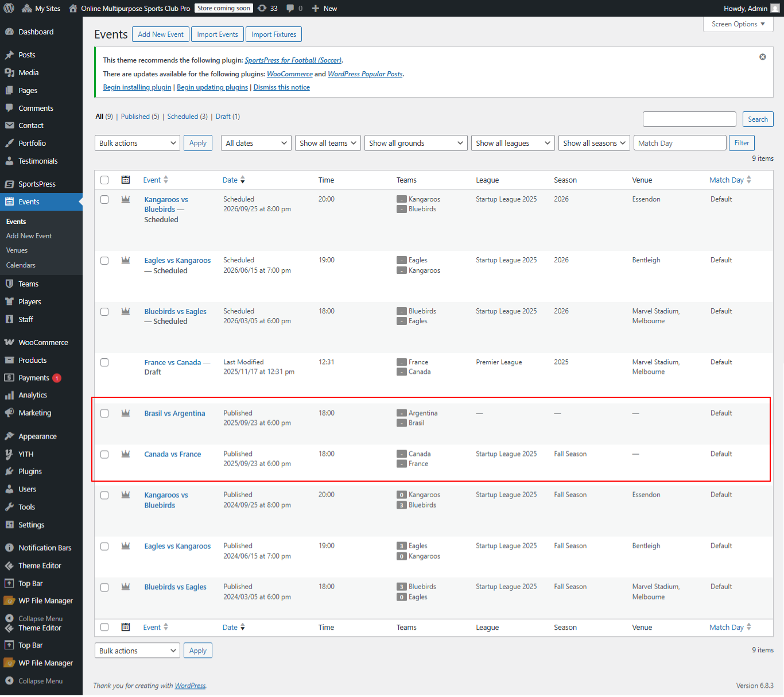Open Venues in the Events submenu
The height and width of the screenshot is (697, 784).
click(x=17, y=250)
